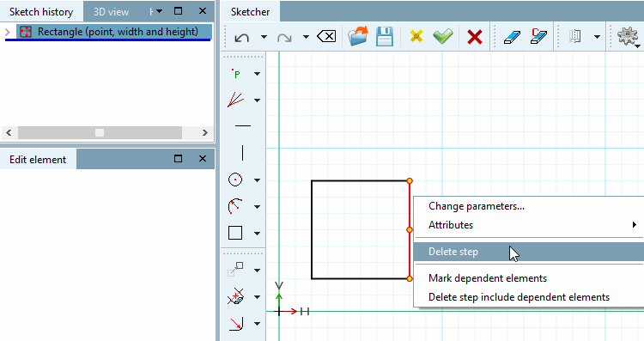The width and height of the screenshot is (644, 341).
Task: Click the undo arrow icon
Action: coord(242,38)
